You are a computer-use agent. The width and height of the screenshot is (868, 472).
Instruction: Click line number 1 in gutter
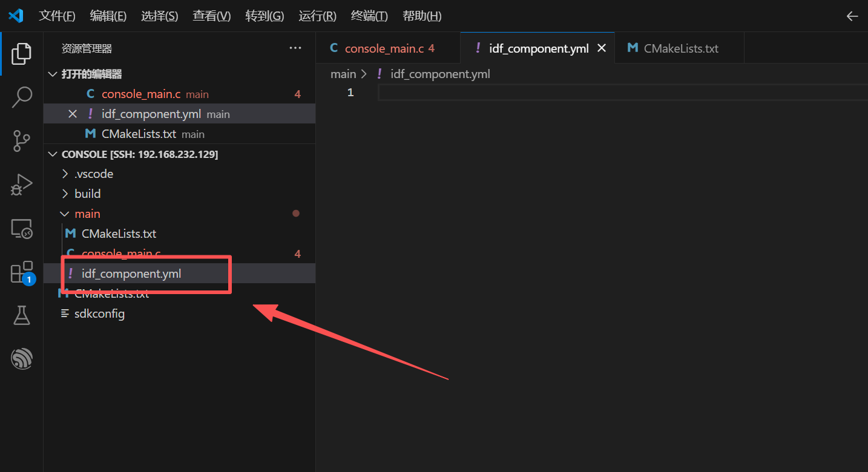tap(350, 93)
